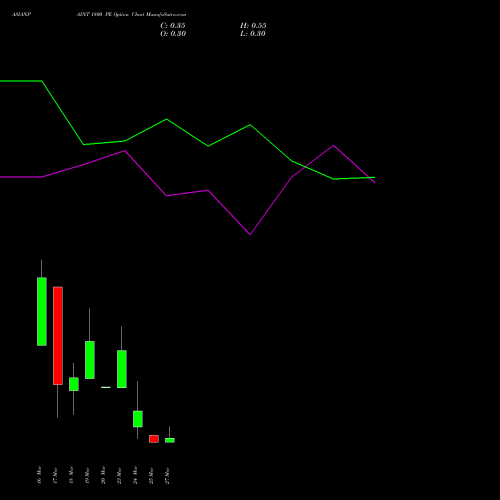
Task: Click the green candlestick for 23 Mar
Action: (122, 369)
